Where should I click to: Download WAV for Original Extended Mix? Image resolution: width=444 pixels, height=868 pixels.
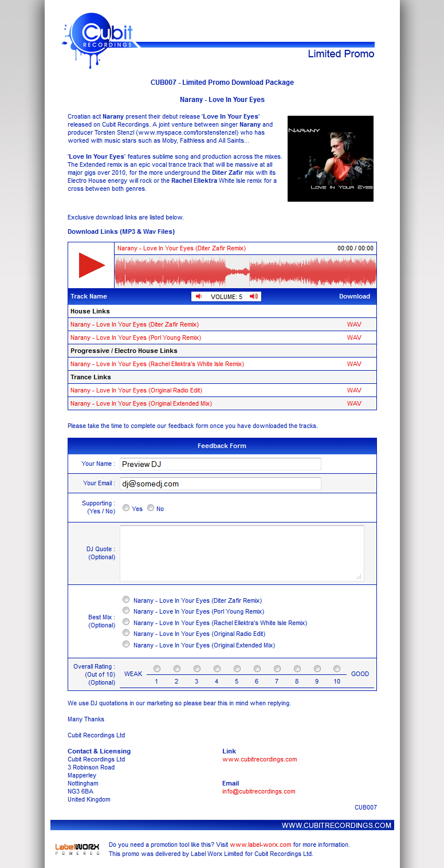point(354,403)
